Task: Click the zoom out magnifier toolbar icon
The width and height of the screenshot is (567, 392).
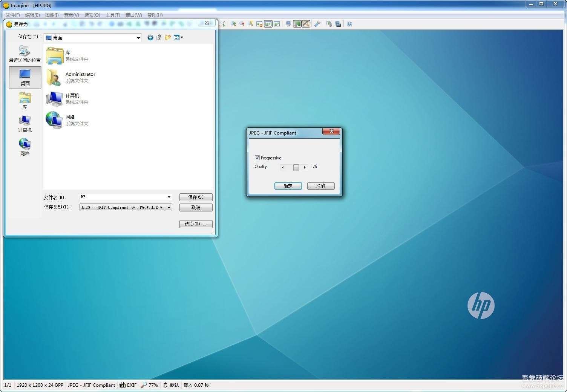Action: [242, 24]
